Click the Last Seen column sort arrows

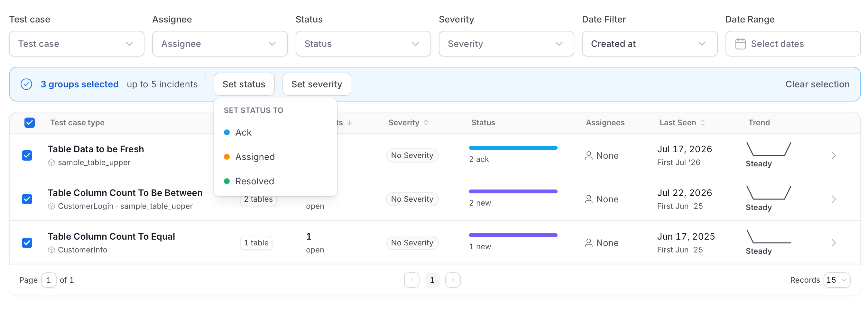pos(703,123)
